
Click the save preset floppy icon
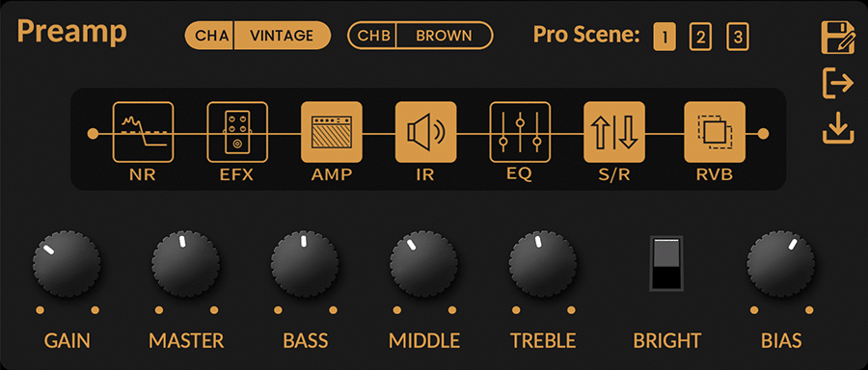coord(838,38)
